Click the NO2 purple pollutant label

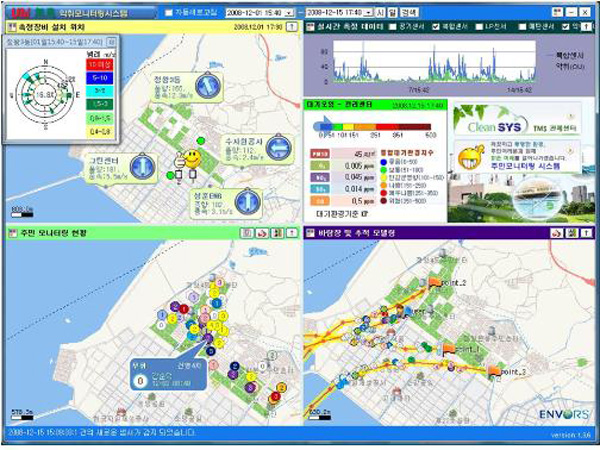320,177
